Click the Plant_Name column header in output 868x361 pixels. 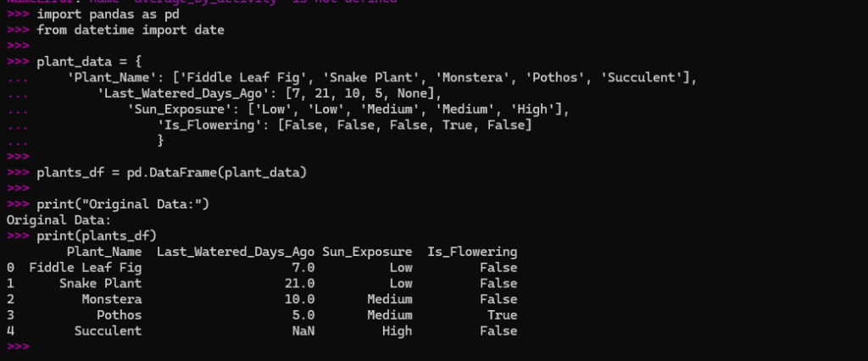pyautogui.click(x=104, y=252)
